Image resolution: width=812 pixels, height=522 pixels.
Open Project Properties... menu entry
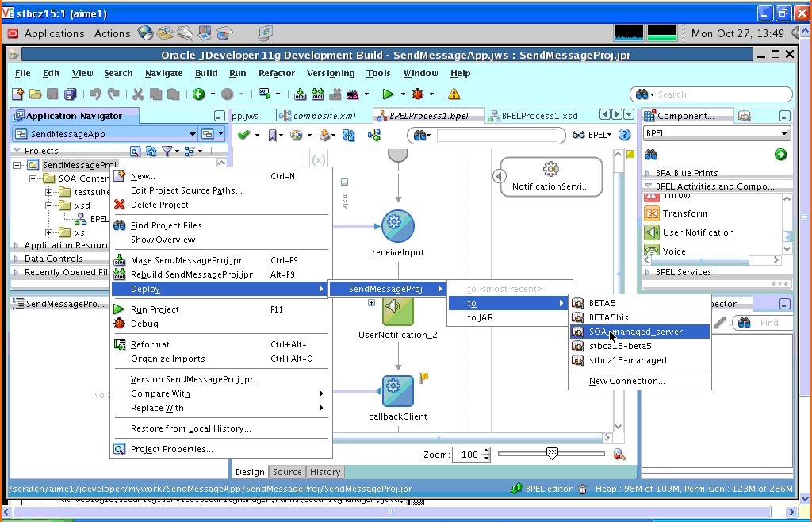171,449
